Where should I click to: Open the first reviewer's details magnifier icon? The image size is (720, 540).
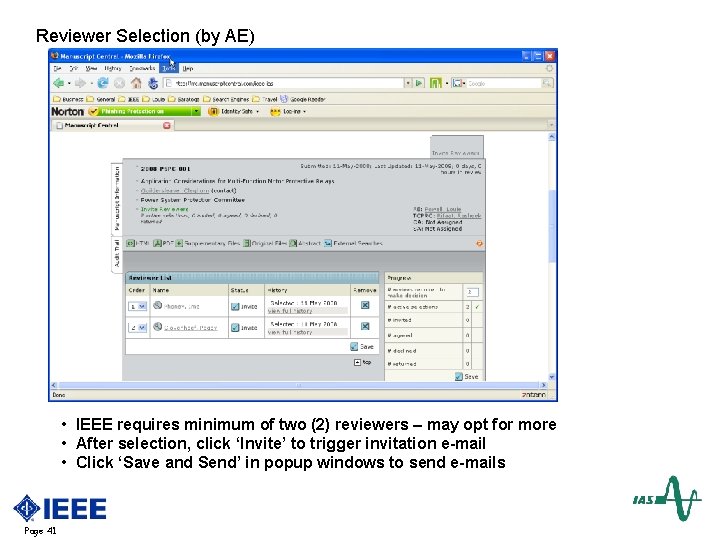point(158,305)
